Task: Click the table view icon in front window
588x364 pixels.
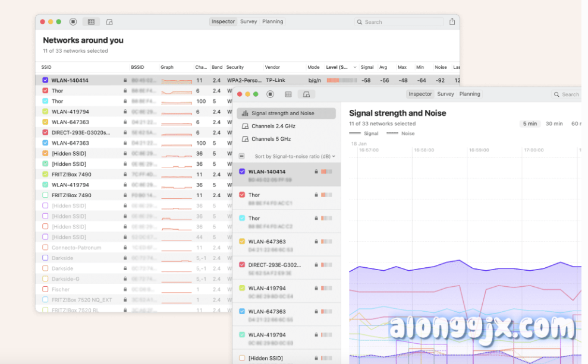Action: (288, 94)
